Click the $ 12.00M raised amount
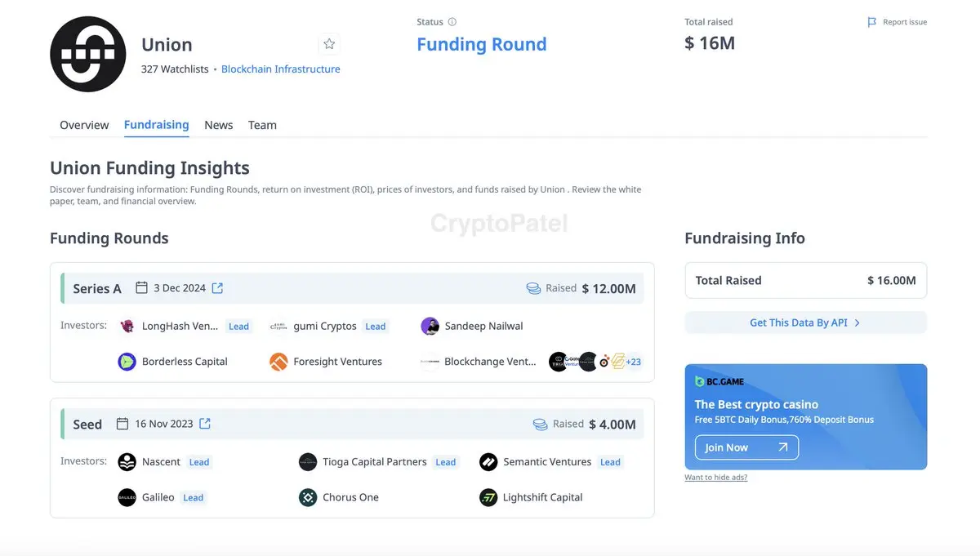Image resolution: width=980 pixels, height=556 pixels. [609, 288]
